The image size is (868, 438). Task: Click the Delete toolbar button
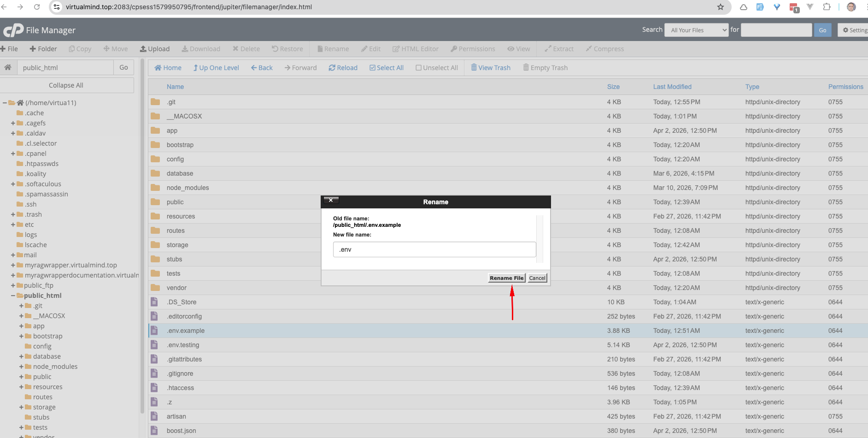(x=246, y=49)
